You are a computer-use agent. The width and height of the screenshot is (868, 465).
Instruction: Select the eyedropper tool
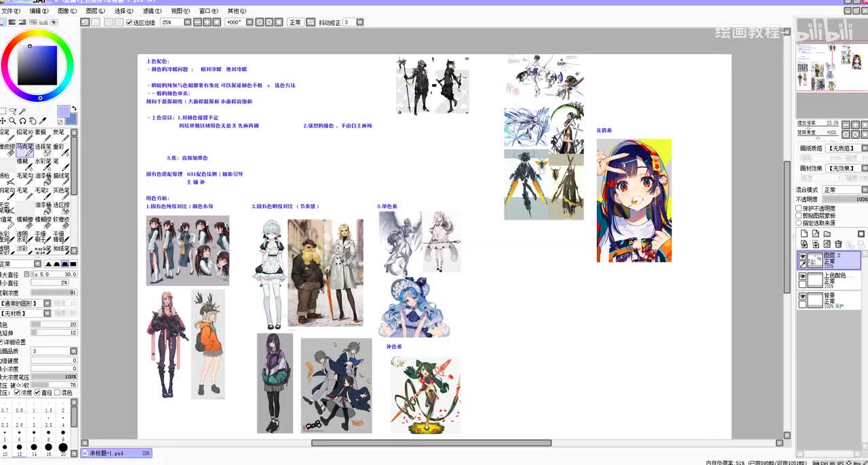(43, 121)
